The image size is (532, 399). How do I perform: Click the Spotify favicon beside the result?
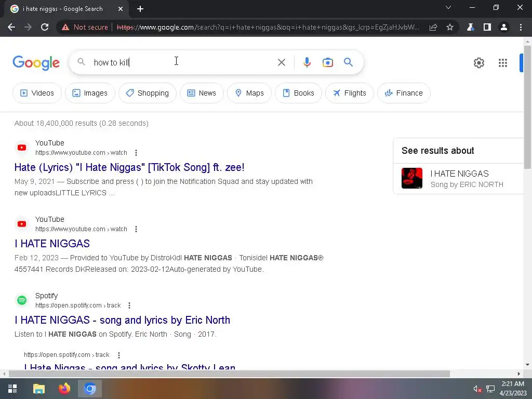coord(22,300)
